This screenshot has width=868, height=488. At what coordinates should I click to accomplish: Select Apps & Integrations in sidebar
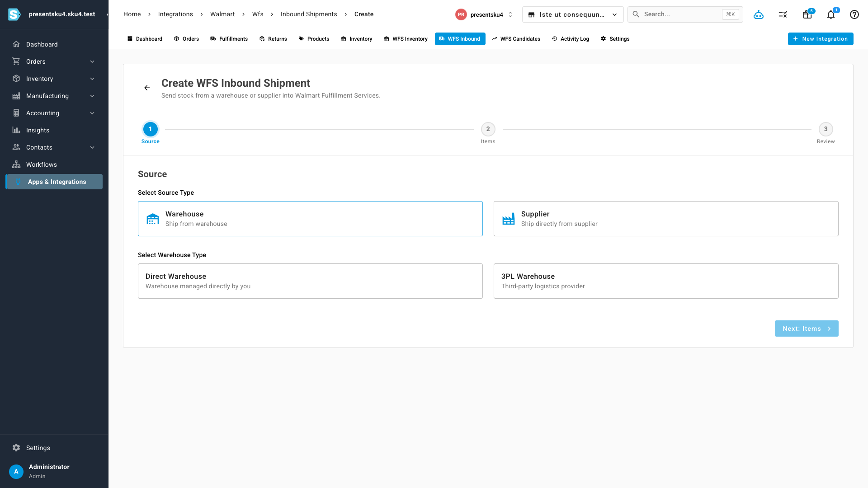tap(54, 182)
